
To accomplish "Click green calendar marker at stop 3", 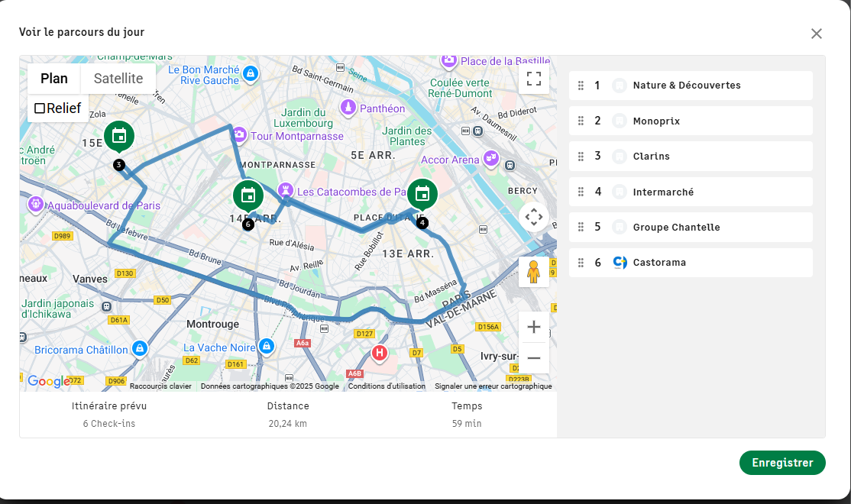I will coord(119,137).
